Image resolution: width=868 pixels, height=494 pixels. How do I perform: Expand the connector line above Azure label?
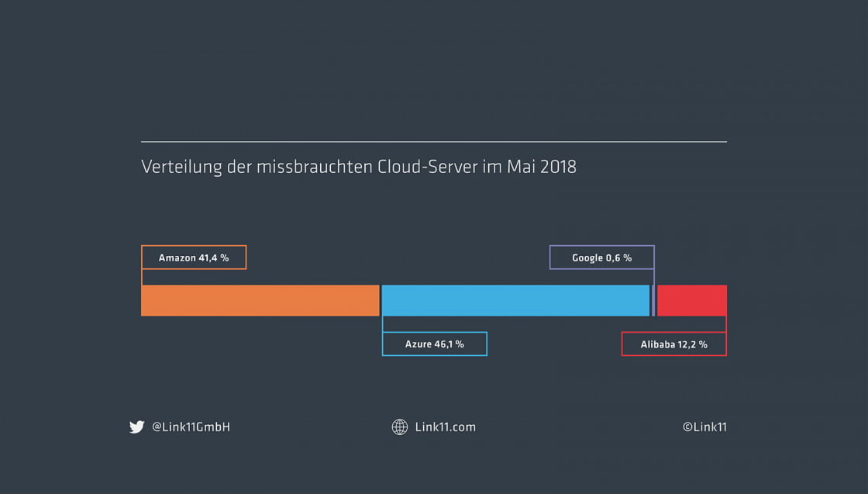tap(381, 323)
